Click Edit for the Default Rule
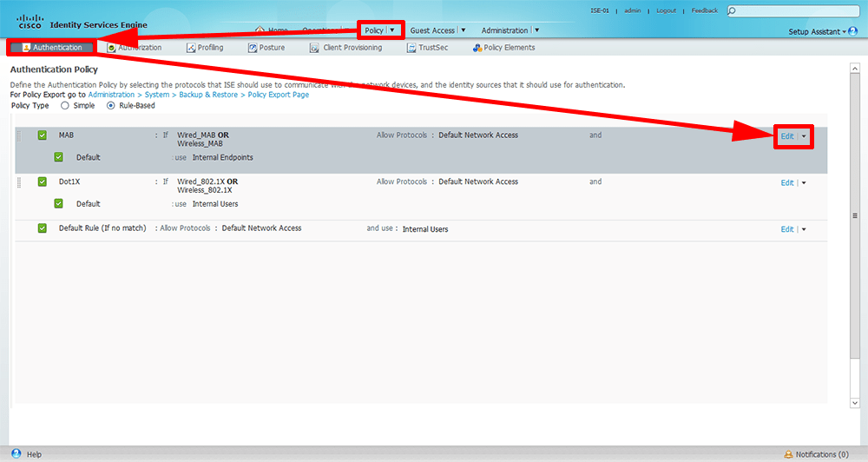This screenshot has height=462, width=868. (787, 229)
